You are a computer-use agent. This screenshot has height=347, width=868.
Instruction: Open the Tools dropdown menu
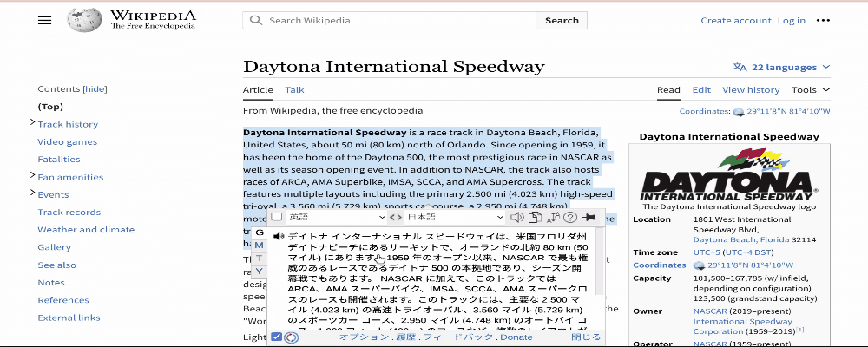pyautogui.click(x=811, y=89)
